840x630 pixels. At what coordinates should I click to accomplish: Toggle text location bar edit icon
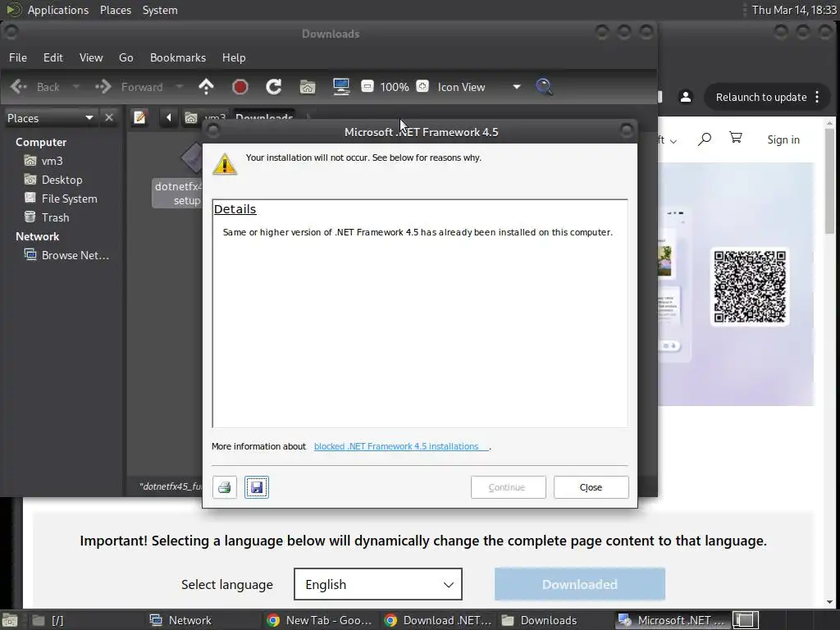point(139,117)
